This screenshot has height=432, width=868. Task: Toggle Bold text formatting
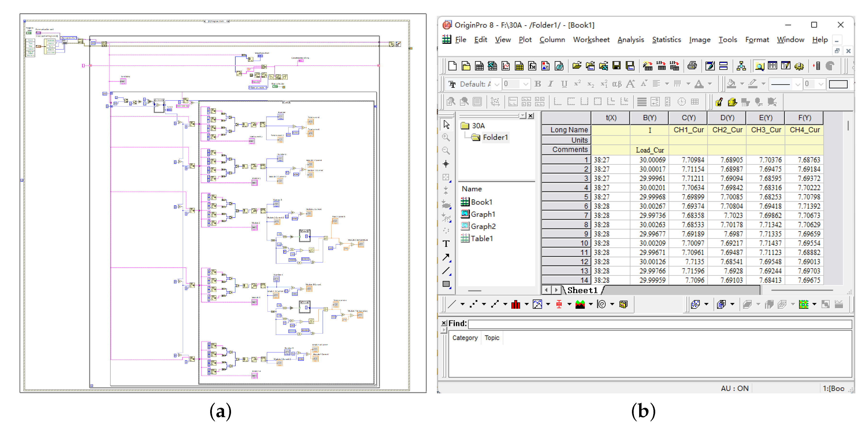[538, 84]
